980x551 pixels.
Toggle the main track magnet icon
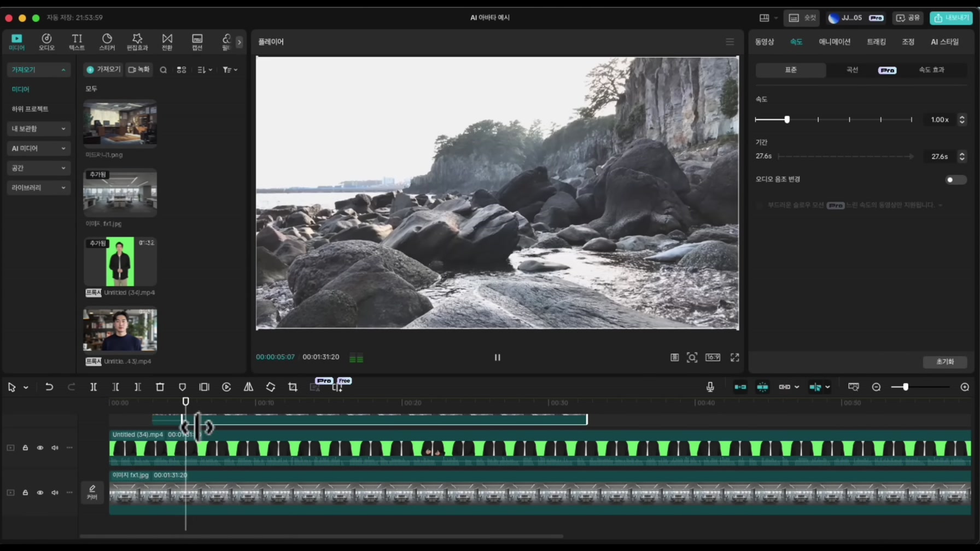click(740, 387)
